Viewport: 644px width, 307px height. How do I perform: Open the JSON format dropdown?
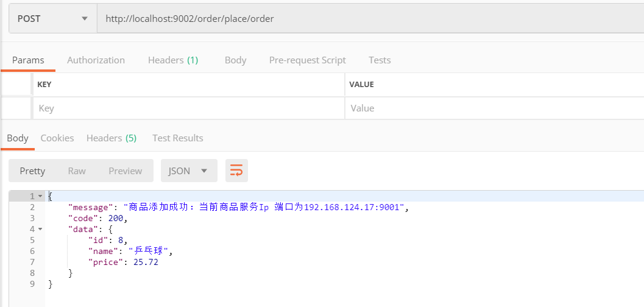click(189, 171)
